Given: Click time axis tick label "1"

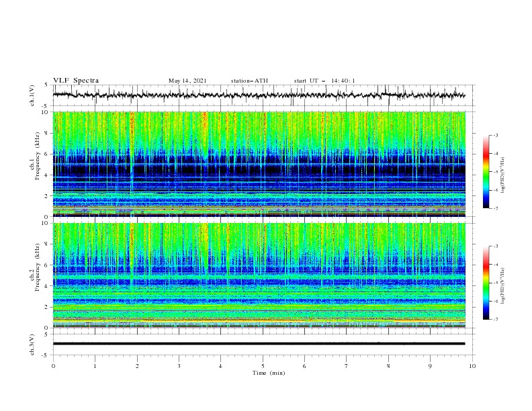Looking at the screenshot, I should coord(95,366).
